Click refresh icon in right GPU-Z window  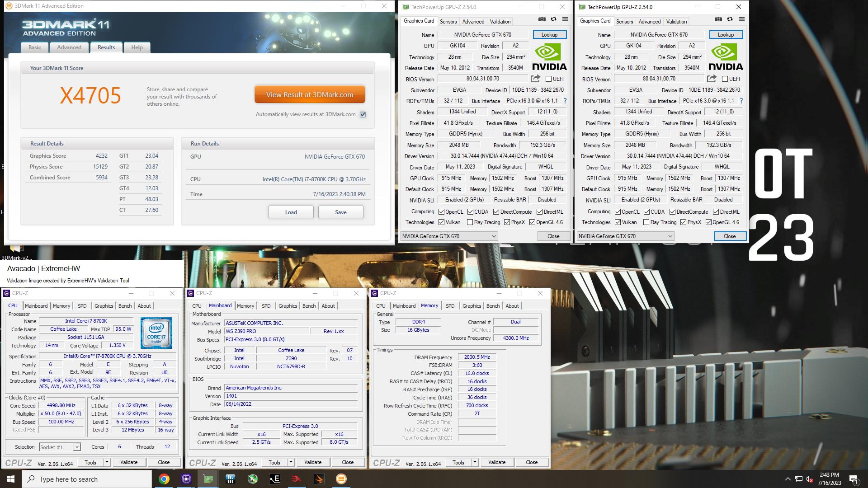(x=730, y=19)
